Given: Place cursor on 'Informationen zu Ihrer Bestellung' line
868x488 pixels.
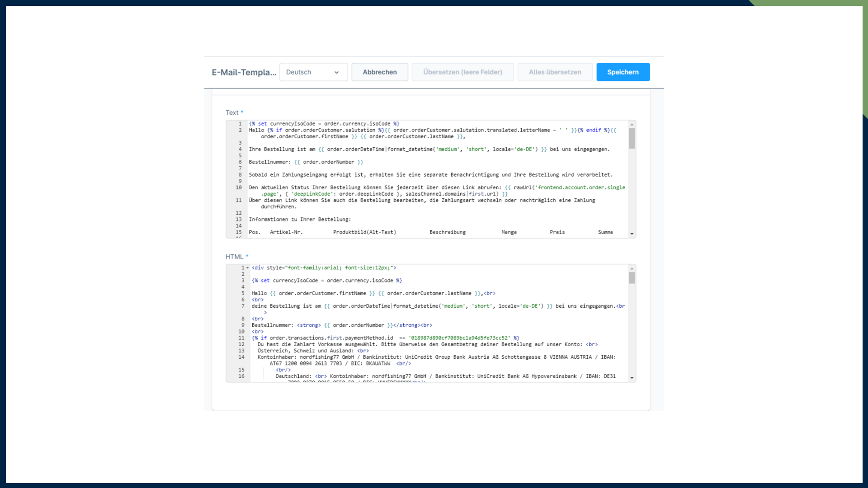Looking at the screenshot, I should pyautogui.click(x=300, y=220).
